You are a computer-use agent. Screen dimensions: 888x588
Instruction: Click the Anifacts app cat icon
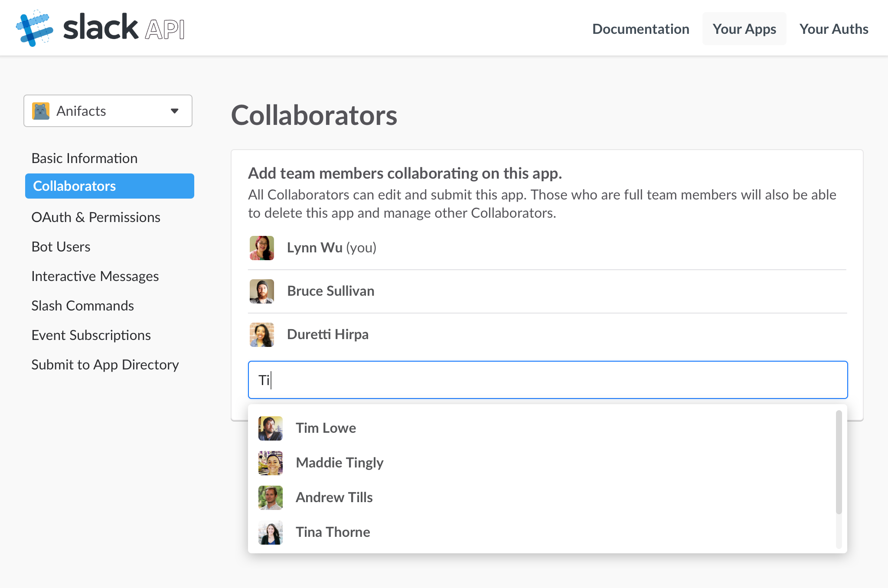pos(41,111)
